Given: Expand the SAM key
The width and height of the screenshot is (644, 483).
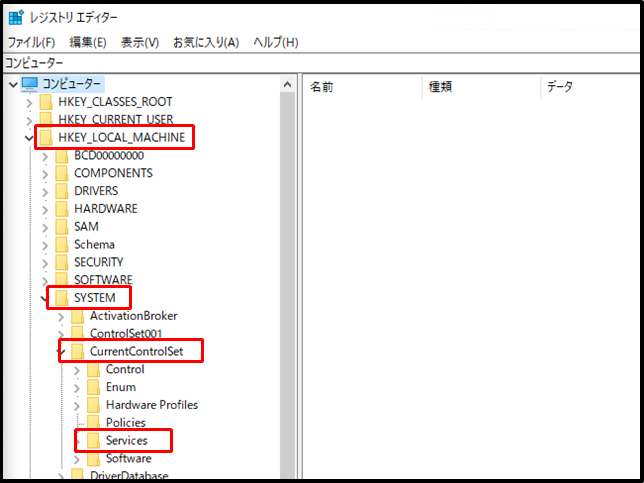Looking at the screenshot, I should coord(45,228).
